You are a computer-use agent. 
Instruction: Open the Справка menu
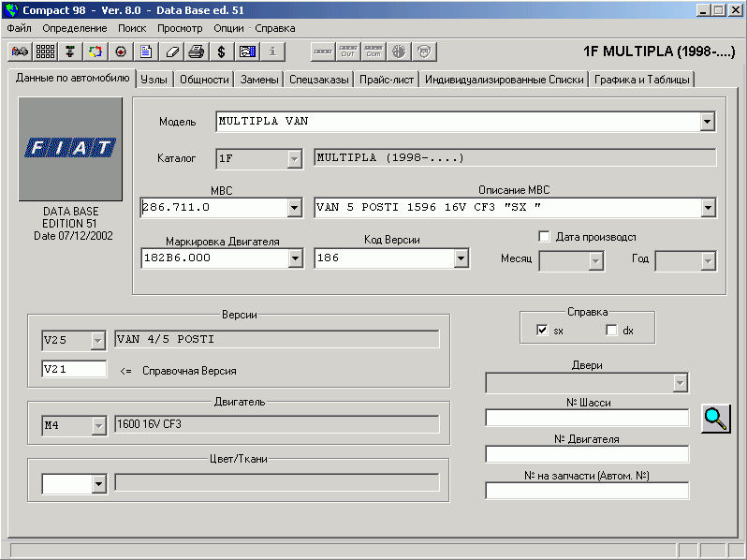coord(275,29)
